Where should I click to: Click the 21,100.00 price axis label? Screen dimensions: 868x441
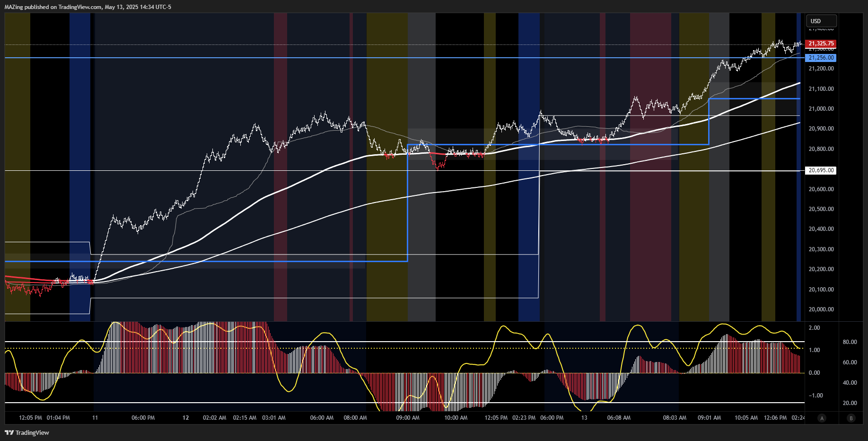pos(821,89)
